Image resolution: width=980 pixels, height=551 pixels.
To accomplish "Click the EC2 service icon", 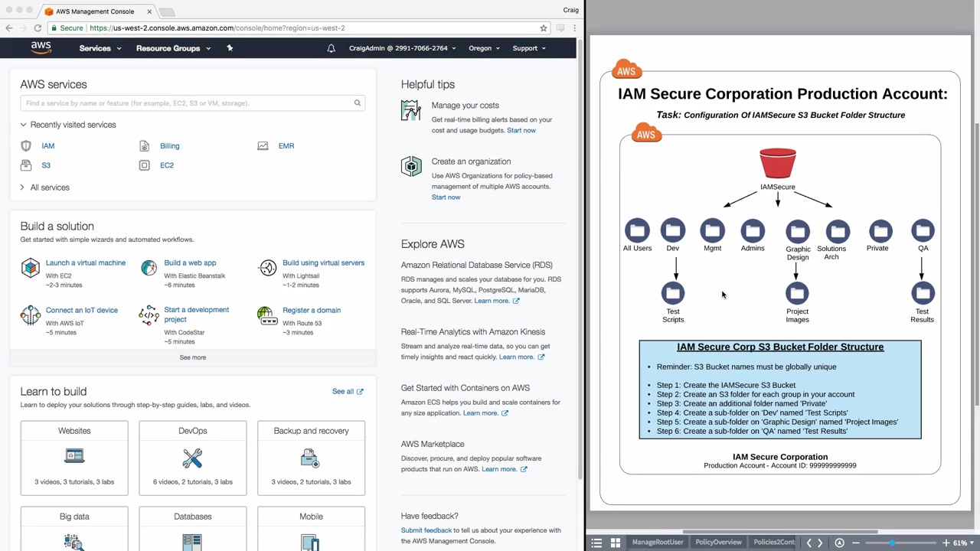I will tap(144, 165).
